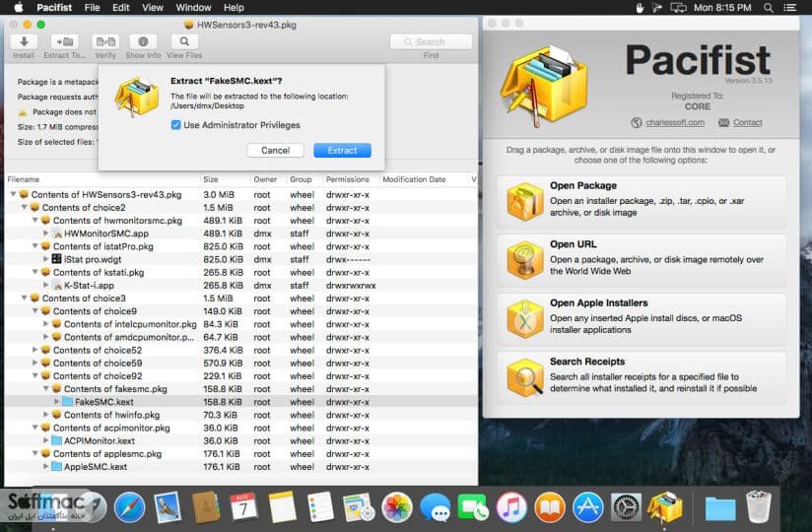Click the Show Info toolbar icon
The image size is (812, 532).
pos(143,41)
